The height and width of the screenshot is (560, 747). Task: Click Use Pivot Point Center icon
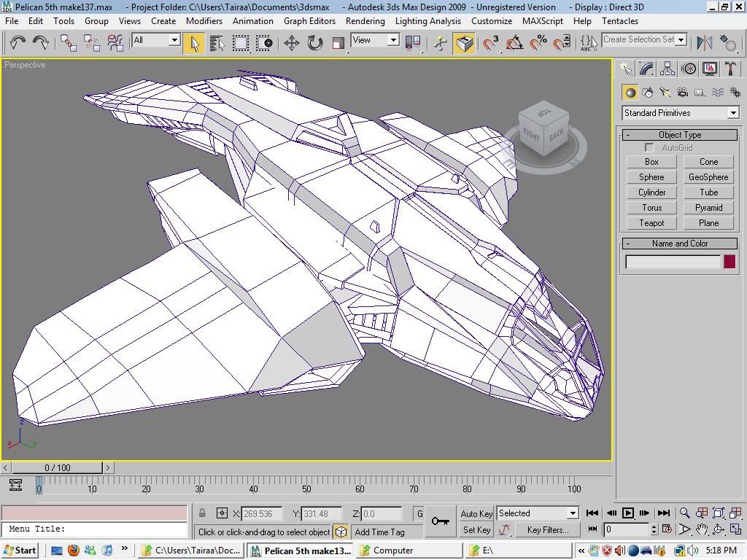413,43
